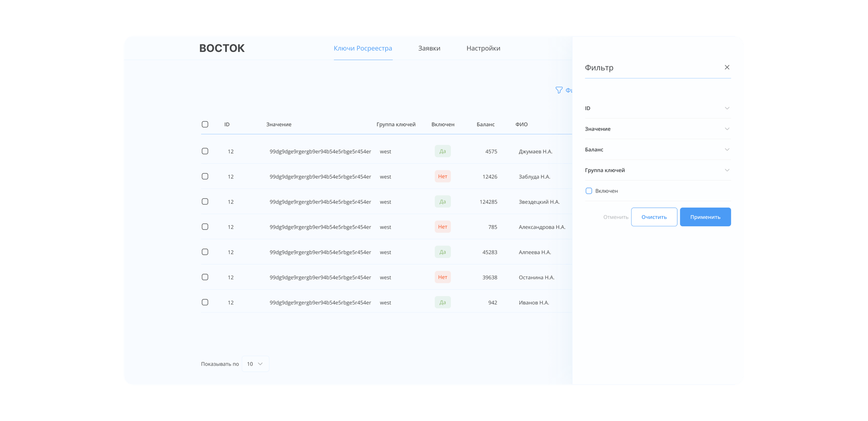Click the Отменить link
868x421 pixels.
tap(615, 217)
